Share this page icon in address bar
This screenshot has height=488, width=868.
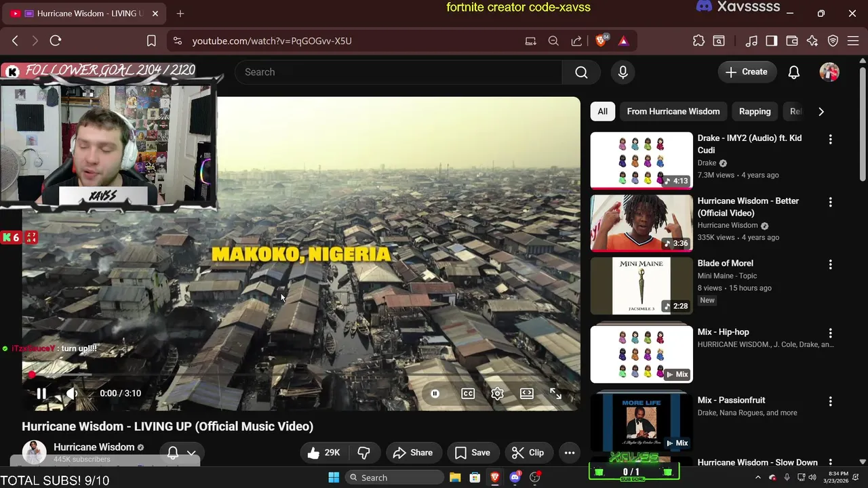coord(576,41)
